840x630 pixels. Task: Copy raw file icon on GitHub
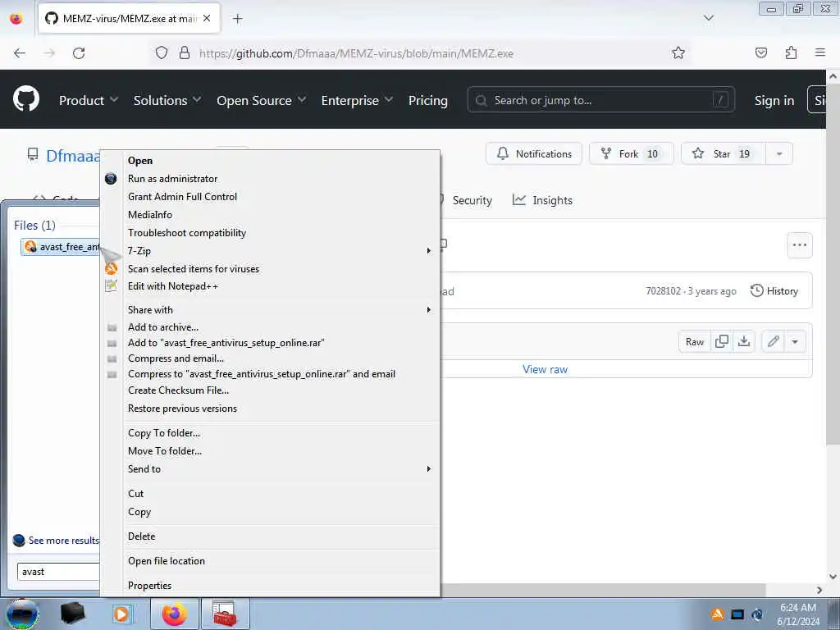[722, 341]
